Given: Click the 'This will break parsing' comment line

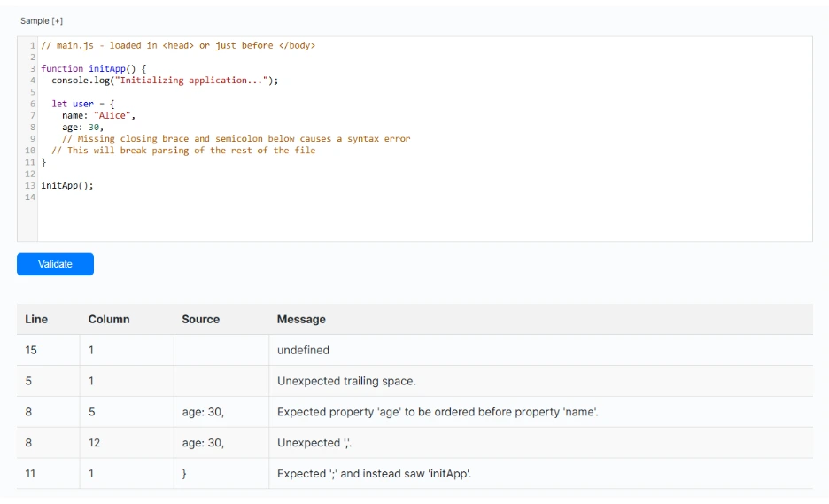Looking at the screenshot, I should pos(183,151).
